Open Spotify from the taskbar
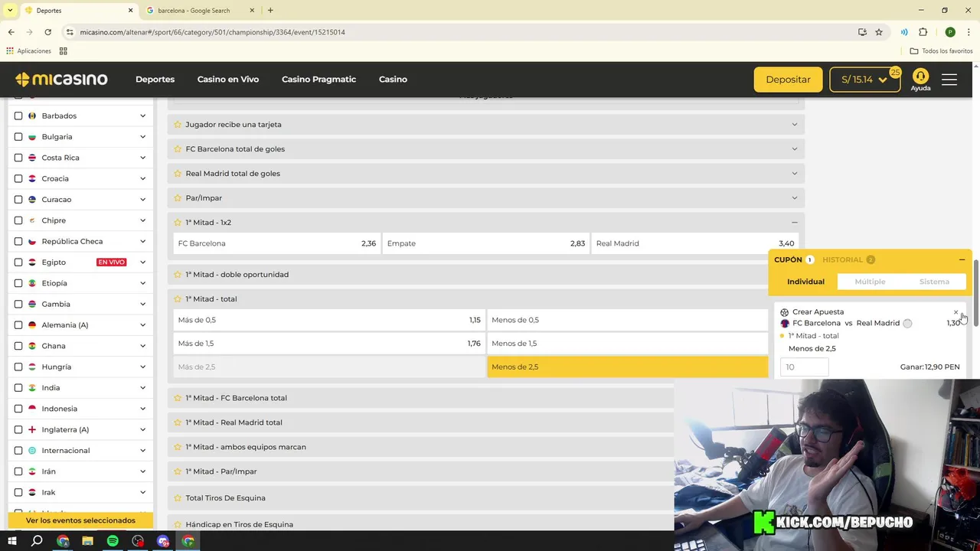 pos(113,541)
